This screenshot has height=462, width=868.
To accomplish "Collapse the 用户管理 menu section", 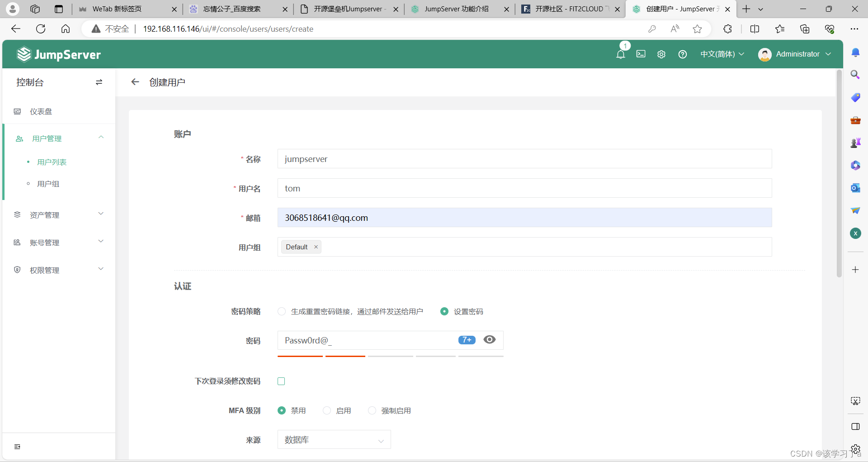I will point(101,138).
